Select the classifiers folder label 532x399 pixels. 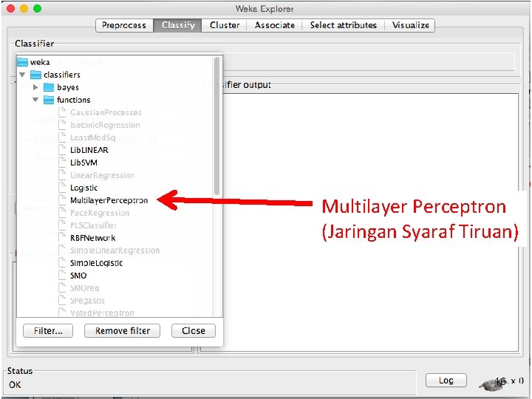[62, 75]
